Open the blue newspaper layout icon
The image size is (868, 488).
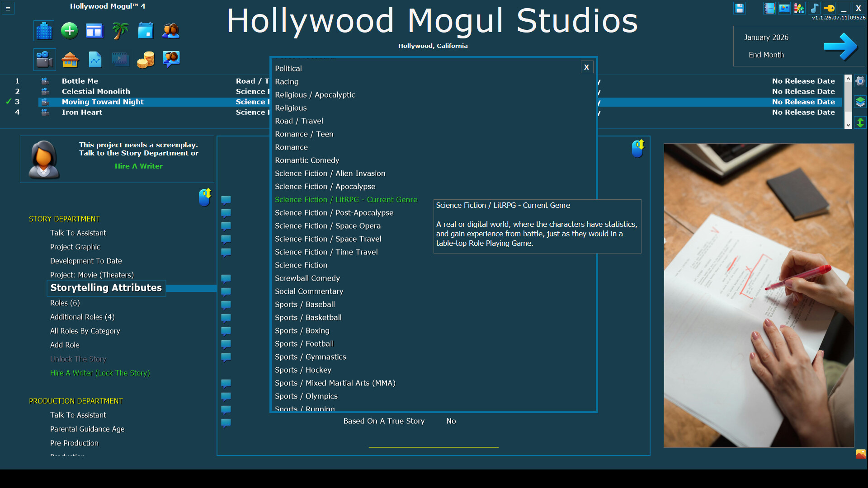point(94,31)
